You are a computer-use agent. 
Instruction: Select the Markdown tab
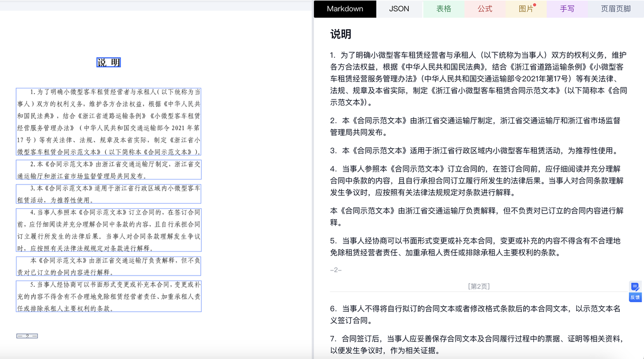click(x=345, y=9)
